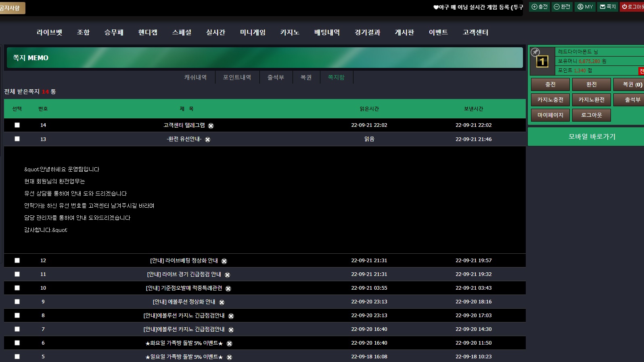Remove 화요일 가족방 돌발 5% 이벤트 message via X
Screen dimensions: 644x362
pyautogui.click(x=229, y=343)
